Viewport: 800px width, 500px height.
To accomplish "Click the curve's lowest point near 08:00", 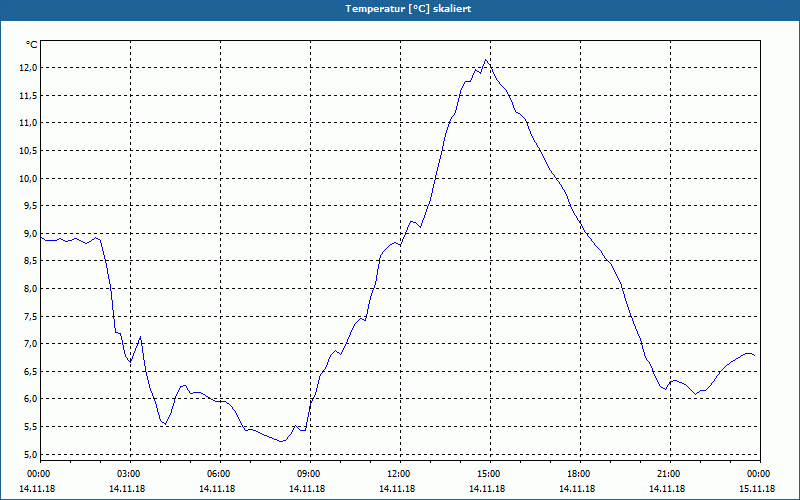I will pyautogui.click(x=281, y=441).
